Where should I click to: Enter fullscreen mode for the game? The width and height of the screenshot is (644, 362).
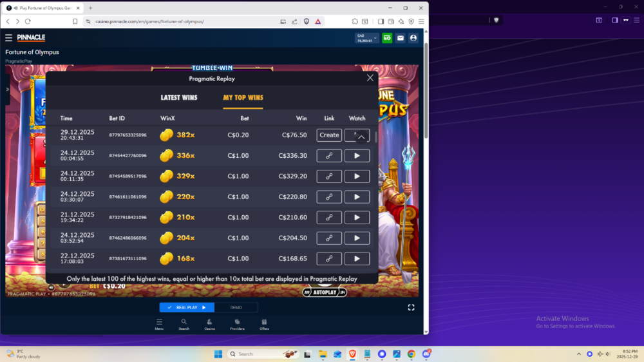point(411,307)
